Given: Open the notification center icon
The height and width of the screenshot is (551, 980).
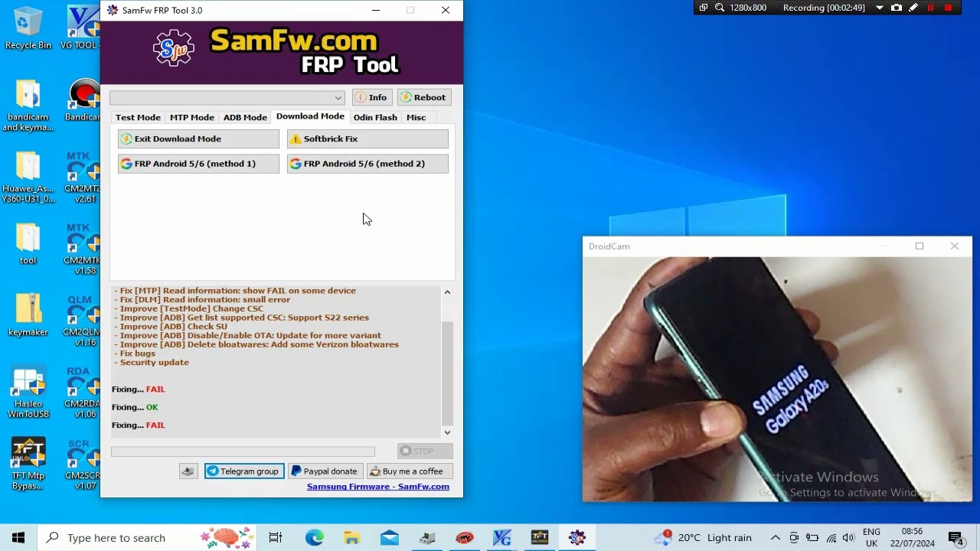Looking at the screenshot, I should coord(955,538).
